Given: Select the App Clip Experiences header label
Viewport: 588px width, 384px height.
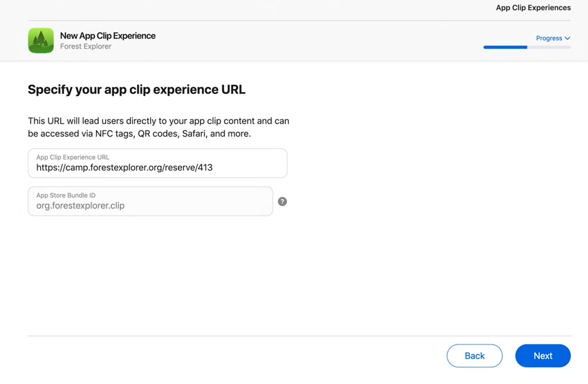Looking at the screenshot, I should pyautogui.click(x=533, y=8).
